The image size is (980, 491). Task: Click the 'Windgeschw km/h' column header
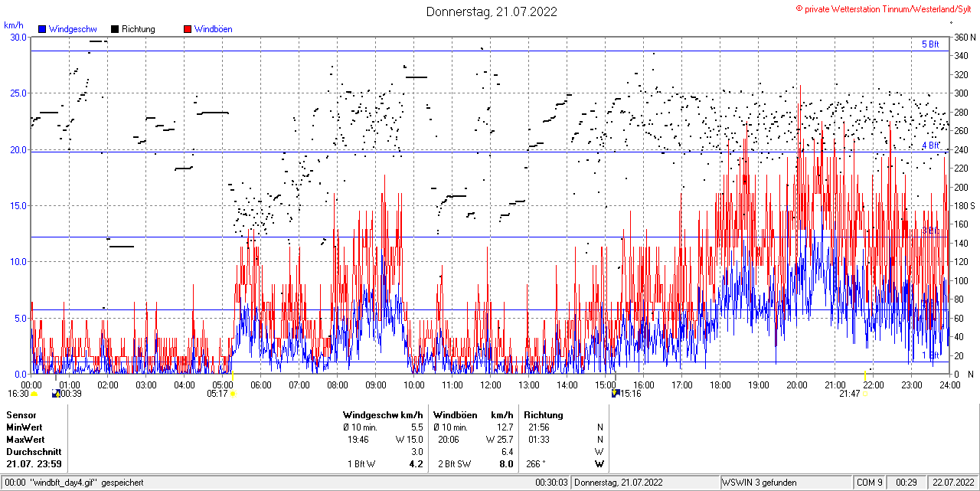click(383, 415)
